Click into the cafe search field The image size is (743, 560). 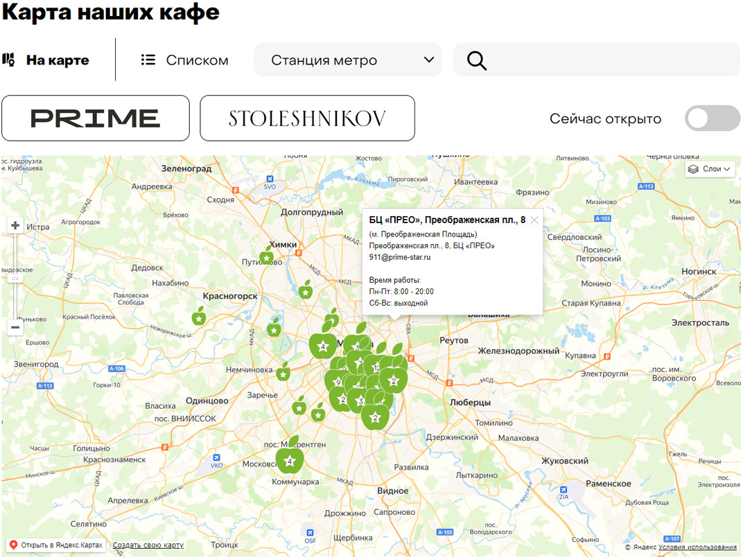point(610,60)
